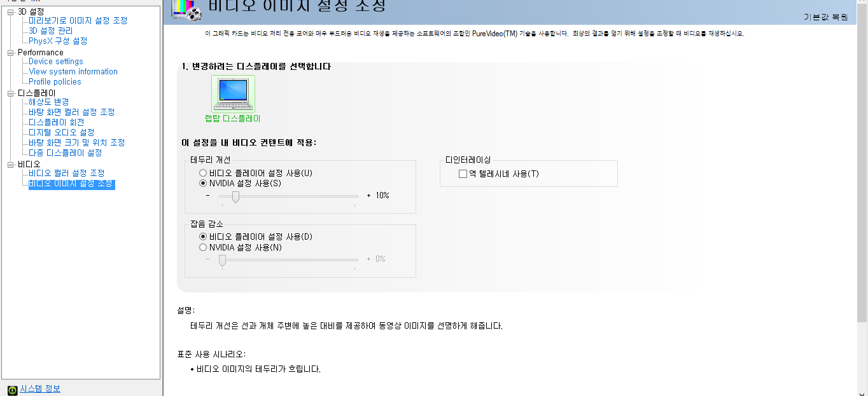Click the noise reduction slider thumb at 0%

click(x=222, y=260)
